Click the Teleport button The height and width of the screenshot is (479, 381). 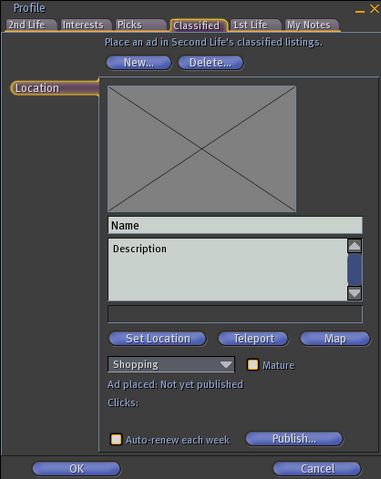point(253,339)
